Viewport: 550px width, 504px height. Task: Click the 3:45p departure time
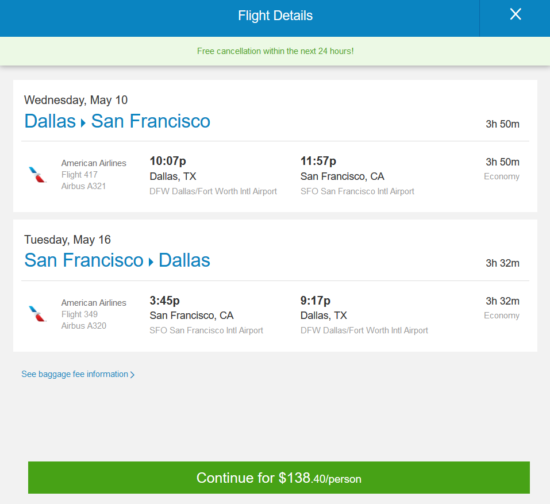[x=165, y=301]
